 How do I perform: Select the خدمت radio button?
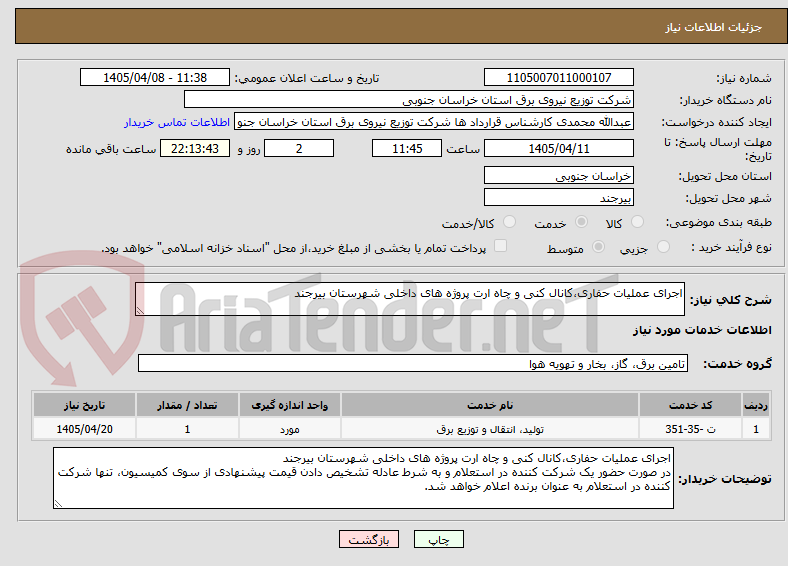(581, 222)
